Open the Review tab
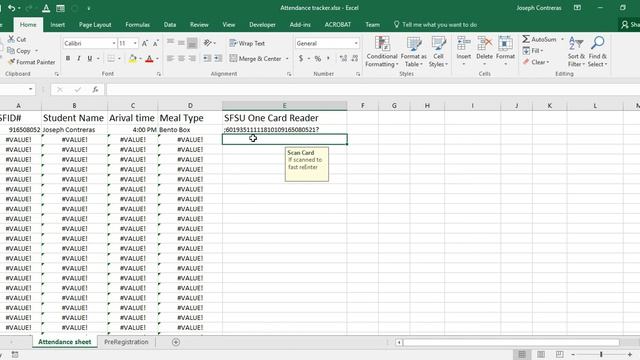640x360 pixels. pos(199,24)
